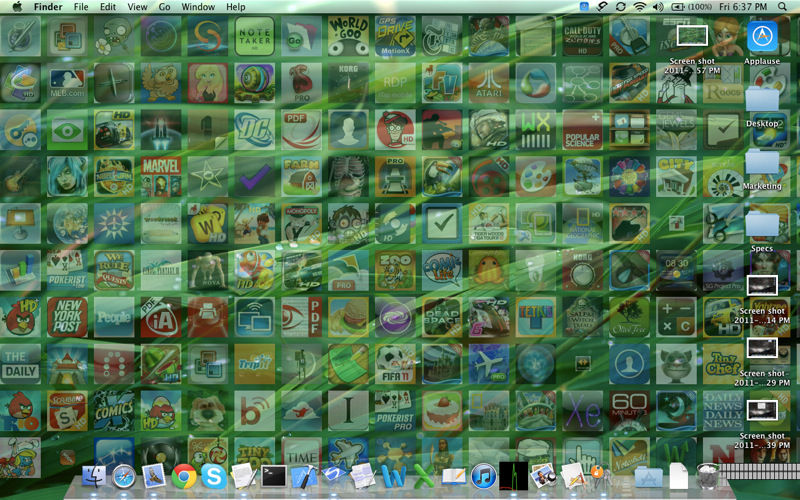This screenshot has width=800, height=500.
Task: Open Skype from the Dock
Action: 214,477
